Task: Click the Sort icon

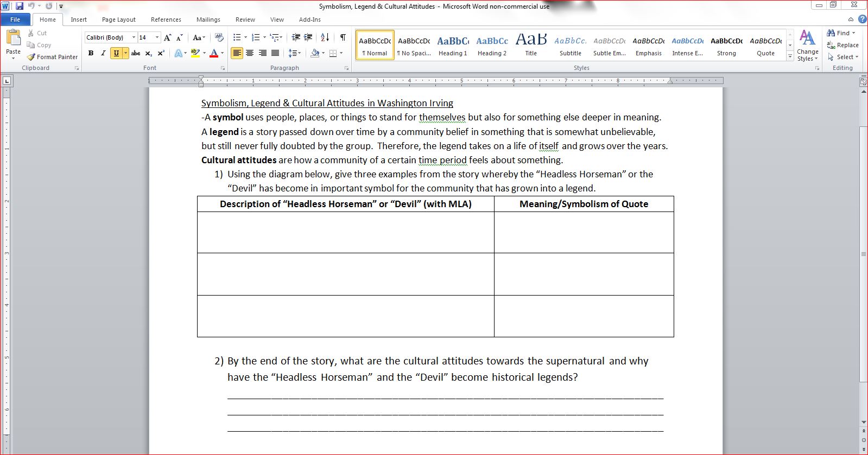Action: [x=325, y=37]
